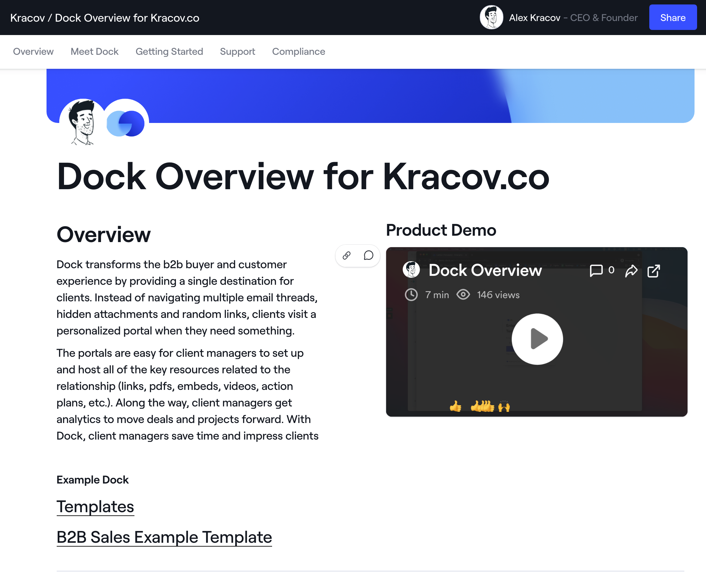
Task: Click the share arrow icon on video
Action: pyautogui.click(x=631, y=271)
